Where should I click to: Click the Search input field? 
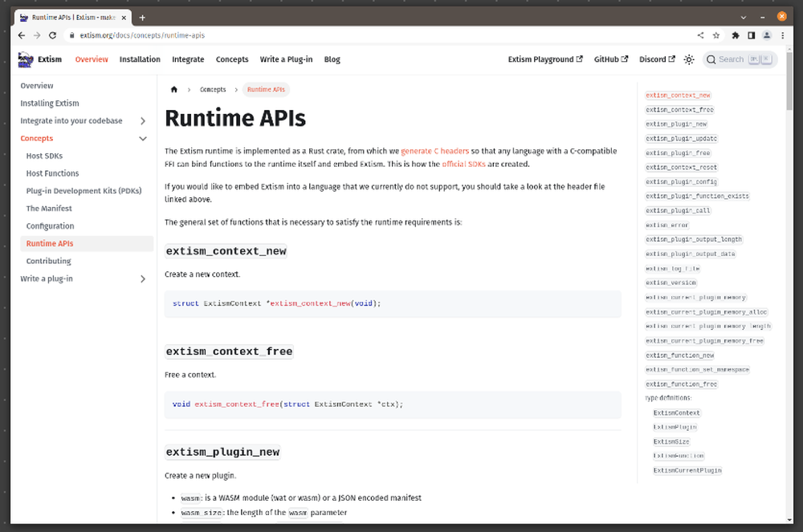click(x=730, y=59)
